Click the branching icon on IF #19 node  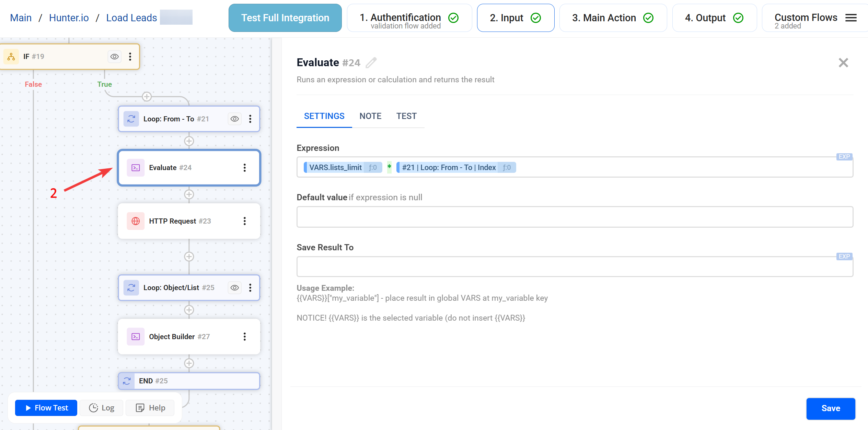point(11,56)
